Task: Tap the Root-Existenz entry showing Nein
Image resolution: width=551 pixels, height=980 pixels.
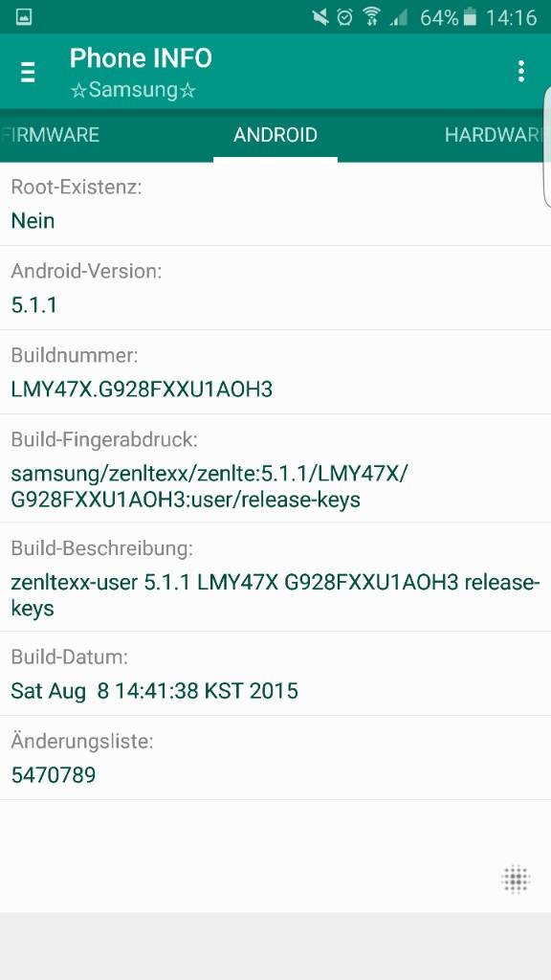Action: pyautogui.click(x=275, y=205)
